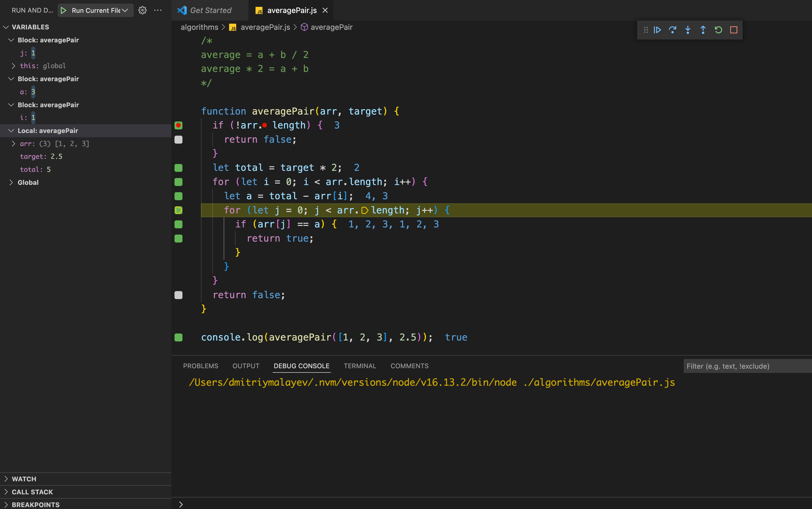The image size is (812, 509).
Task: Click the averagePair symbol icon in breadcrumb
Action: (304, 27)
